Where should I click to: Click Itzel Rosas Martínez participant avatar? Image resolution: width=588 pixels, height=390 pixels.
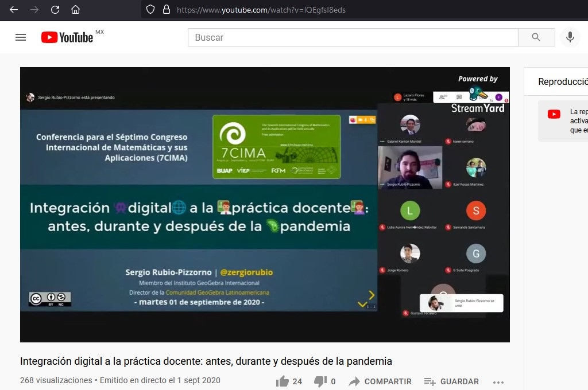tap(476, 167)
